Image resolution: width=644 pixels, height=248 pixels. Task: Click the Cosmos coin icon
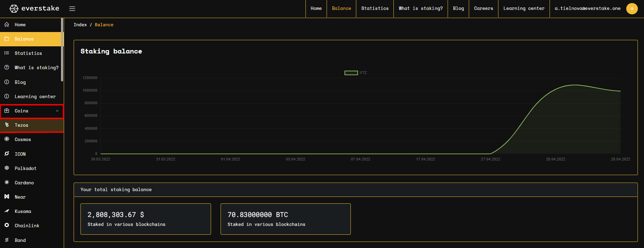(x=7, y=139)
